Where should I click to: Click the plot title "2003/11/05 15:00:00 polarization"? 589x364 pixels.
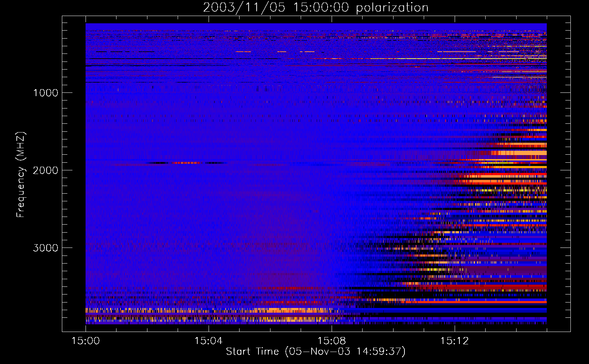pos(316,7)
